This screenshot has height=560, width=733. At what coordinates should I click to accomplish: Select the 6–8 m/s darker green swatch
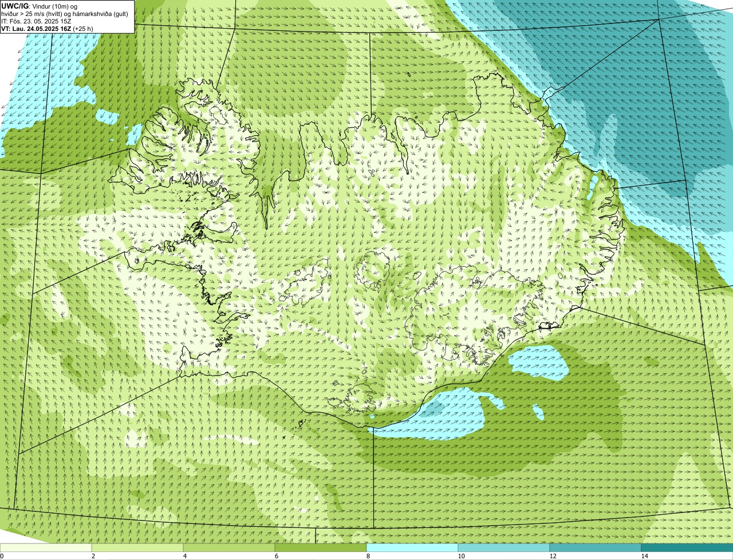click(x=321, y=547)
